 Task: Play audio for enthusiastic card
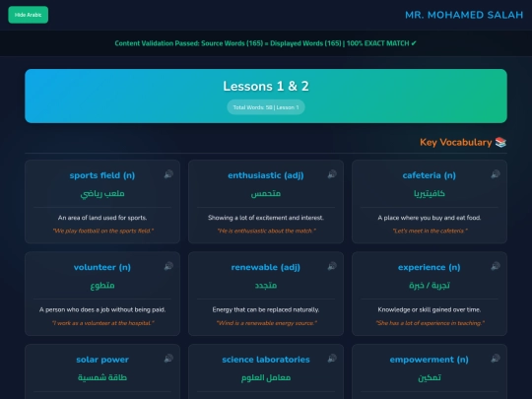[x=332, y=174]
